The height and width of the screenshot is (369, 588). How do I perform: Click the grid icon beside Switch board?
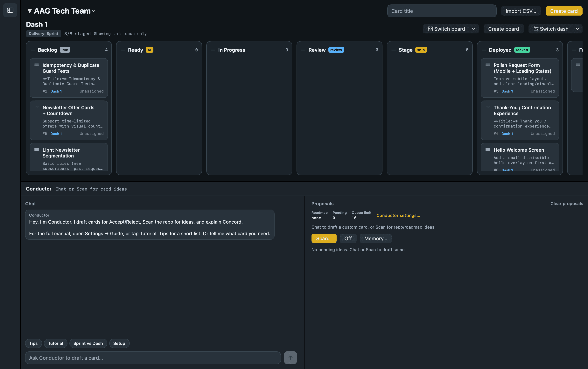(x=430, y=29)
